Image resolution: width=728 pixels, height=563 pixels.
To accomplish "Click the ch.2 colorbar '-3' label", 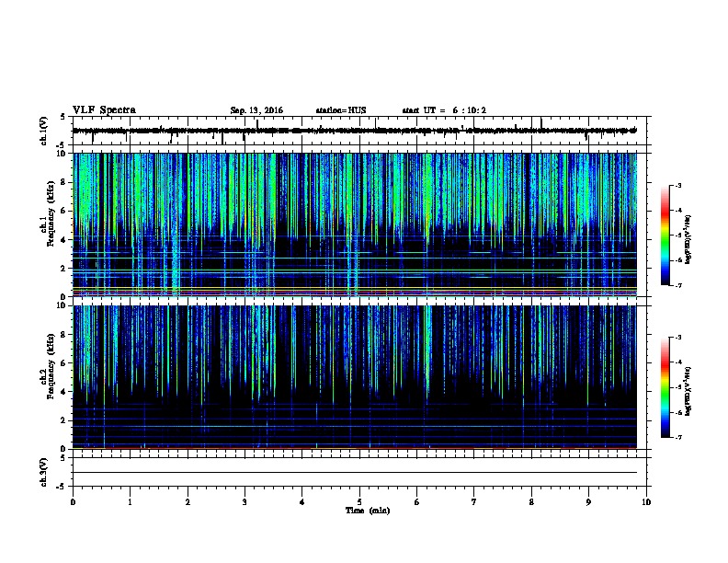I will click(x=678, y=338).
